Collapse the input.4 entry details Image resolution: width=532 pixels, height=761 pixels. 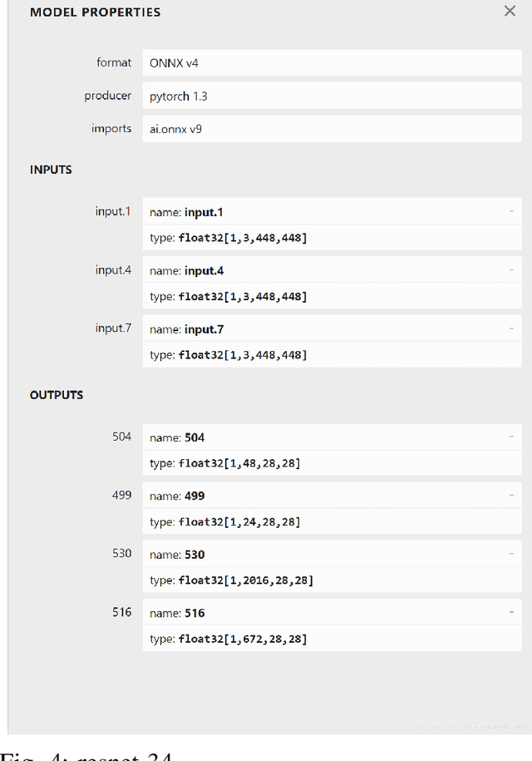[x=511, y=269]
